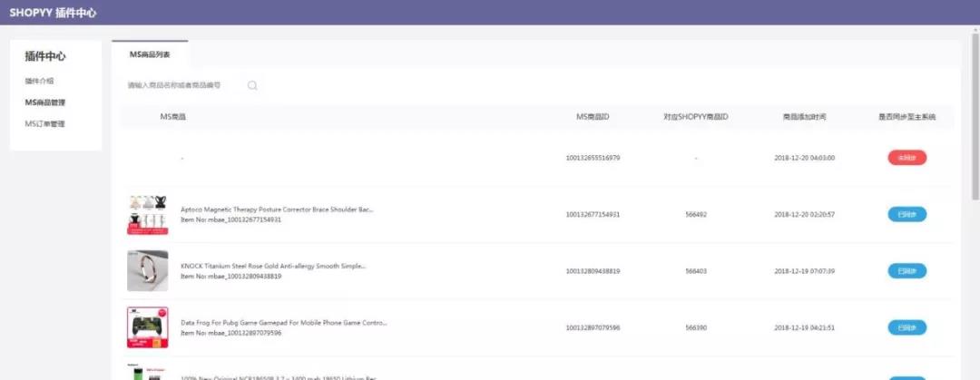This screenshot has height=380, width=980.
Task: Click blue sync button for product 566403
Action: coord(906,271)
